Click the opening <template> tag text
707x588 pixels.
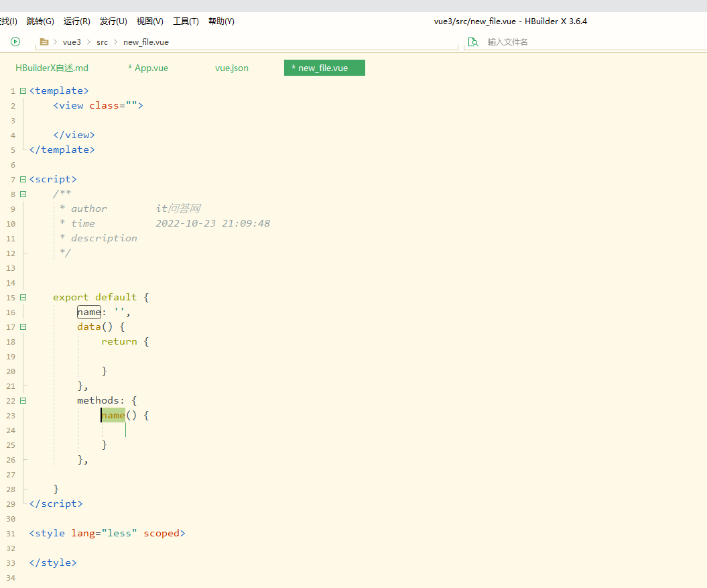pyautogui.click(x=59, y=91)
